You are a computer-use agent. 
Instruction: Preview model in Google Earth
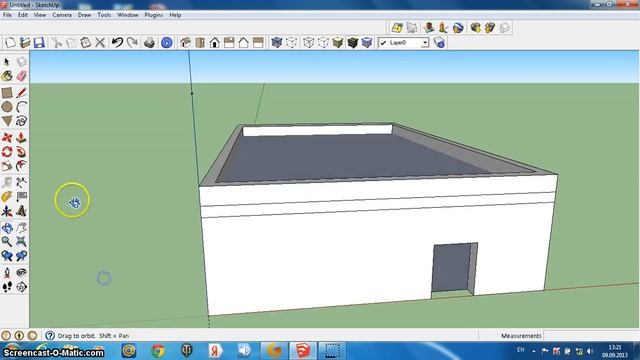(x=458, y=28)
